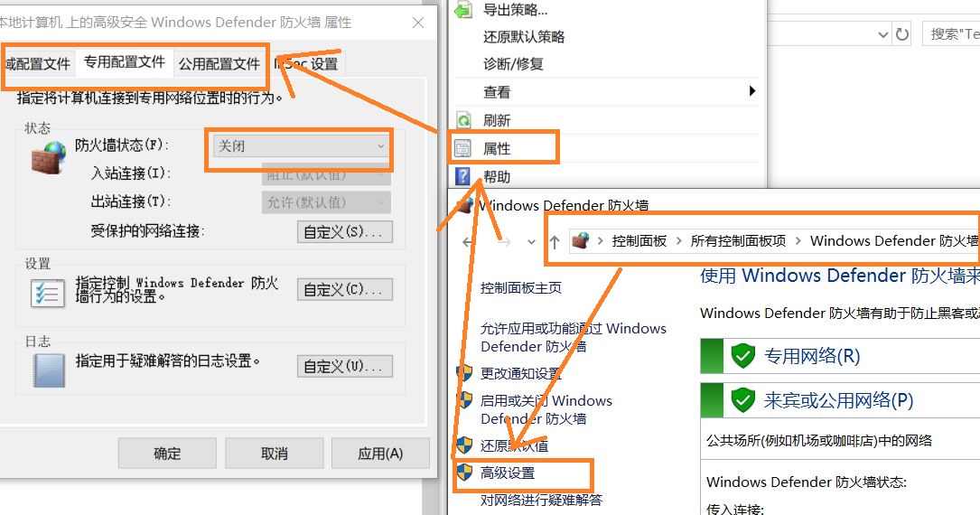Close the firewall properties dialog

pyautogui.click(x=418, y=23)
